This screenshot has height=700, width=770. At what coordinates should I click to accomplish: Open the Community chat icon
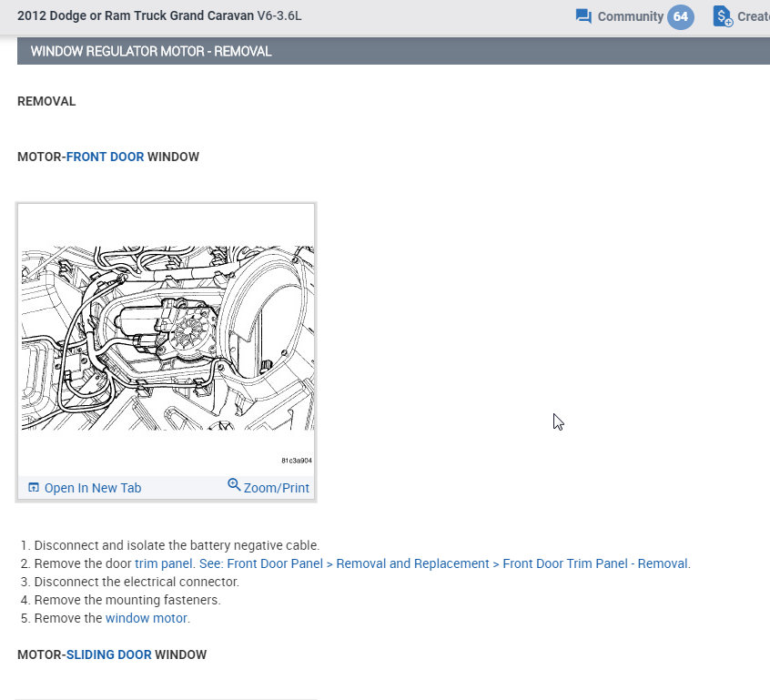pyautogui.click(x=583, y=16)
